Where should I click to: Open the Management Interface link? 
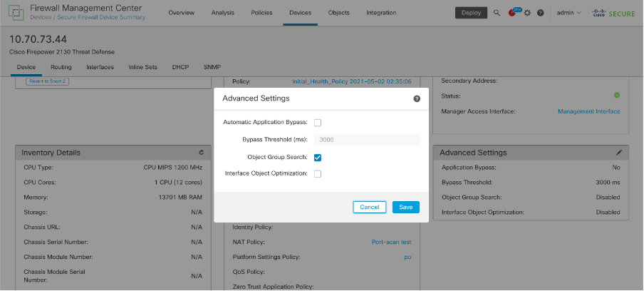[589, 111]
